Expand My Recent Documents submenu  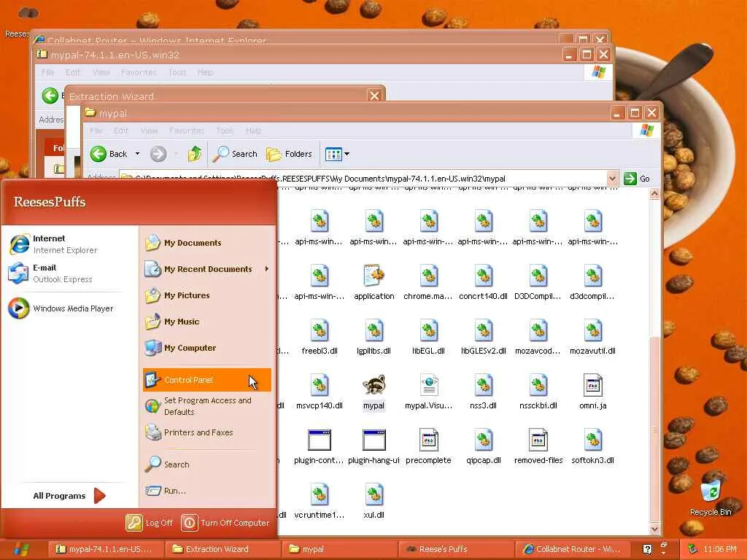pyautogui.click(x=206, y=269)
